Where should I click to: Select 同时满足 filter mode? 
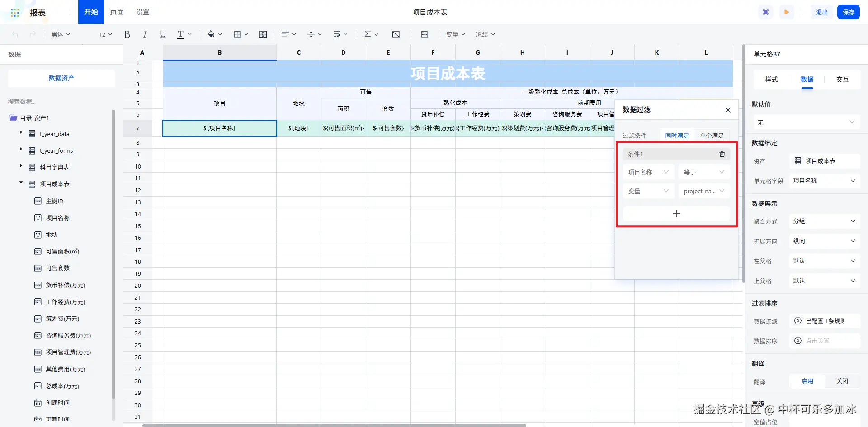pos(677,136)
